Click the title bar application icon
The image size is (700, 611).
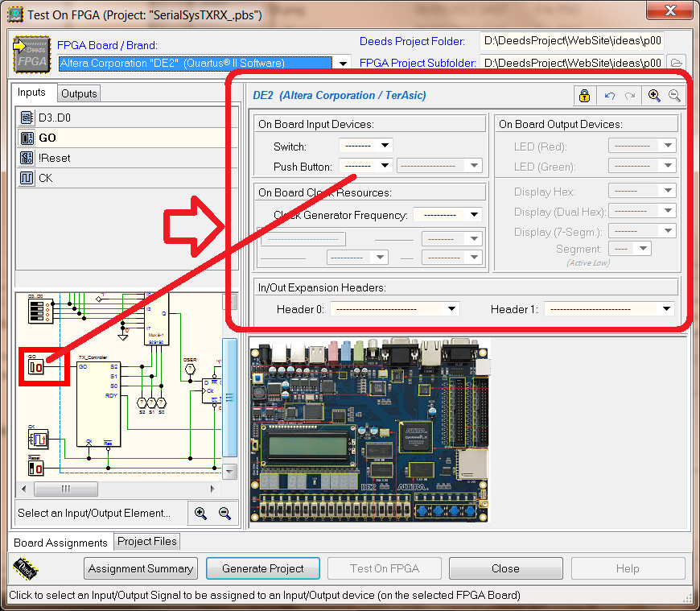(x=15, y=14)
